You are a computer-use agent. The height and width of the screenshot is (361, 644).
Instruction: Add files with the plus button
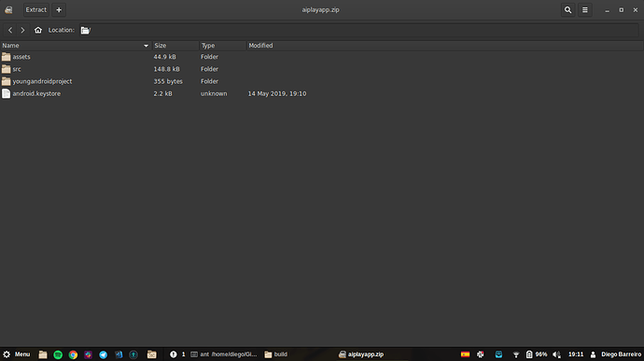point(59,10)
